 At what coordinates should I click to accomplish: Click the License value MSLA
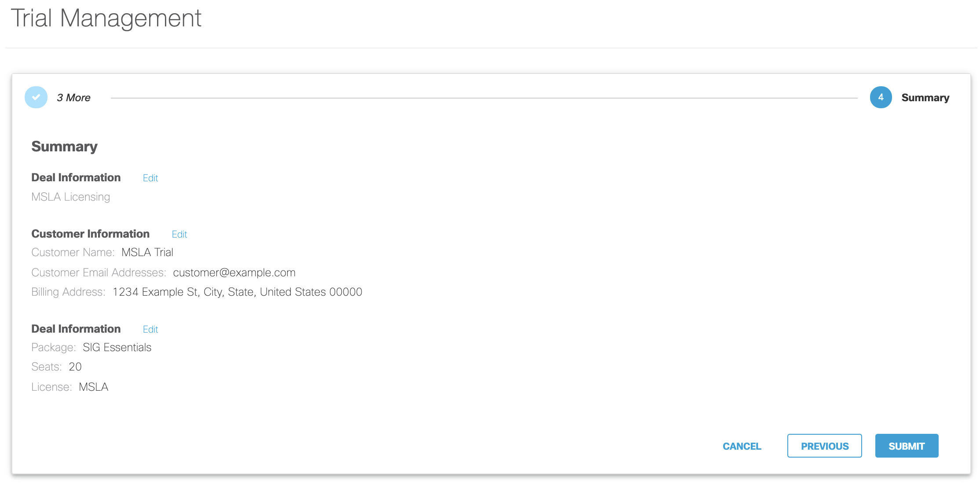(94, 387)
